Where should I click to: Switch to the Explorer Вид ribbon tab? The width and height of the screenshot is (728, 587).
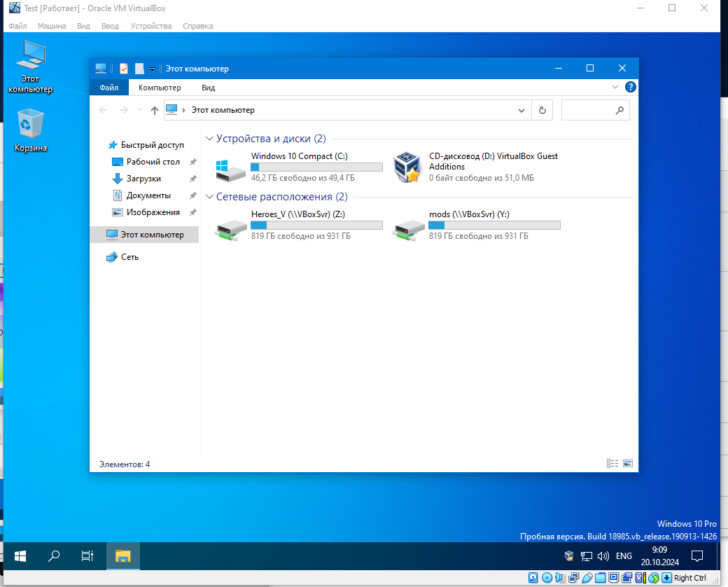(x=208, y=88)
